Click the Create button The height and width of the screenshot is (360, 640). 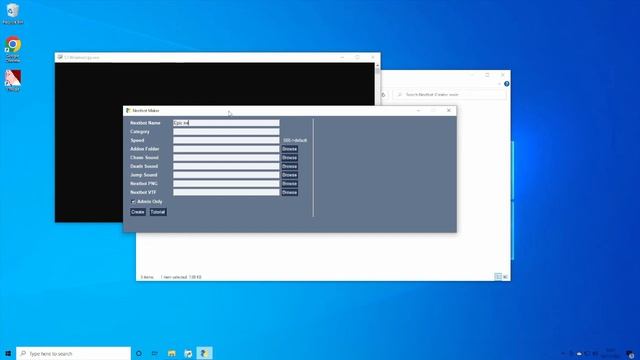[138, 212]
